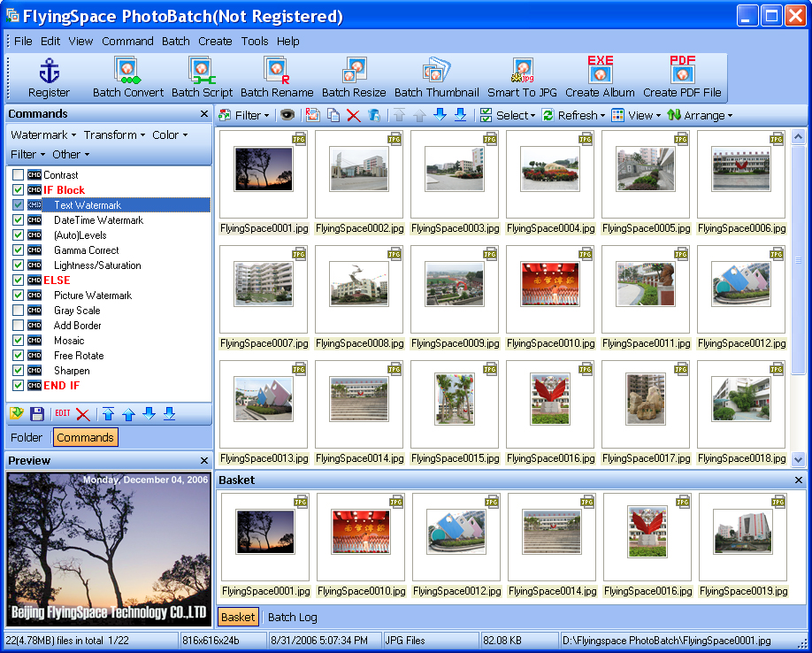This screenshot has width=812, height=653.
Task: Open the Command menu
Action: [127, 42]
